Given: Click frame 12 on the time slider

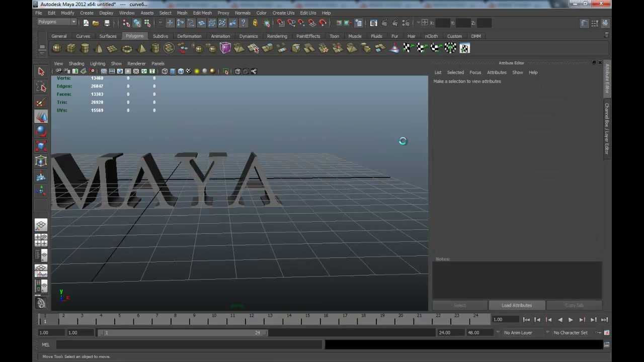Looking at the screenshot, I should pyautogui.click(x=251, y=319).
